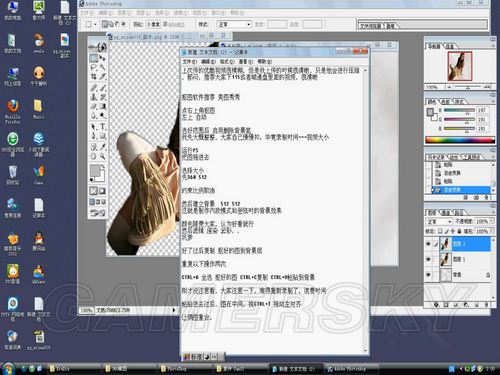Screen dimensions: 500x375
Task: Select the Magic Wand tool
Action: coord(102,68)
